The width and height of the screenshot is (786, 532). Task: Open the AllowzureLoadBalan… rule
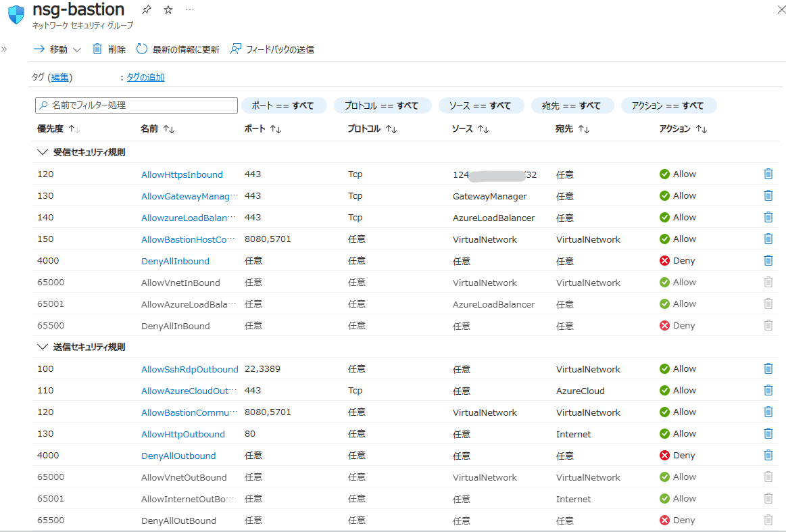(x=189, y=218)
